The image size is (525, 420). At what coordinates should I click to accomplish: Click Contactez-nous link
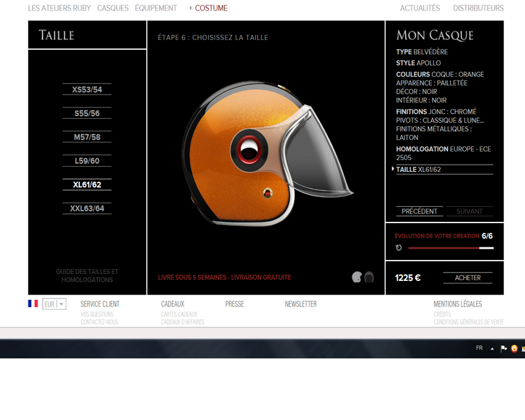point(99,322)
